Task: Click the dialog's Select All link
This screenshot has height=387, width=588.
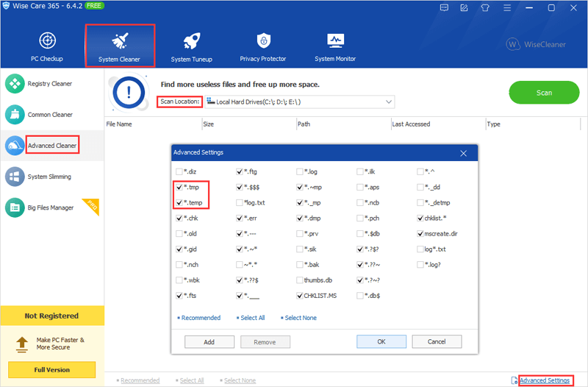Action: pos(252,318)
